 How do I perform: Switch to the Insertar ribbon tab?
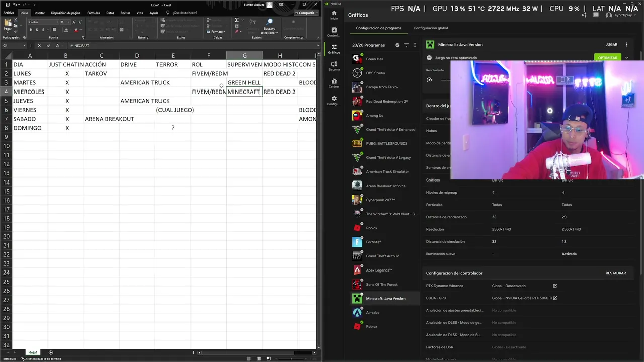click(39, 13)
